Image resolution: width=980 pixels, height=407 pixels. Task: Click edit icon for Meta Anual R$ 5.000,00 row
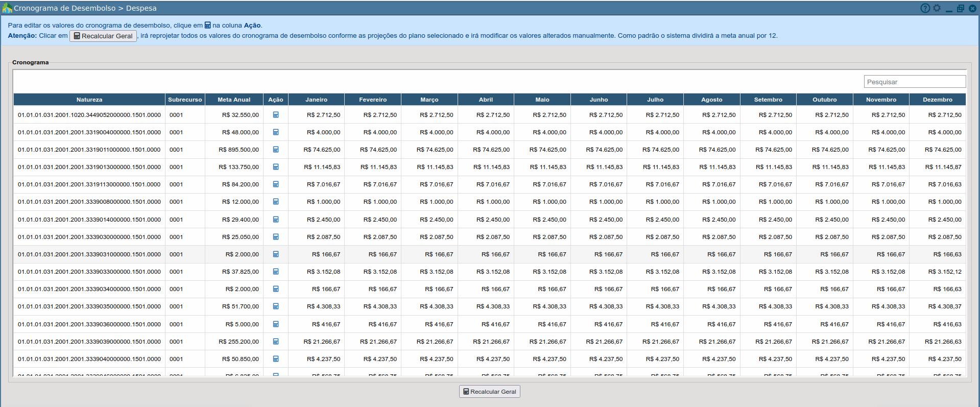276,324
